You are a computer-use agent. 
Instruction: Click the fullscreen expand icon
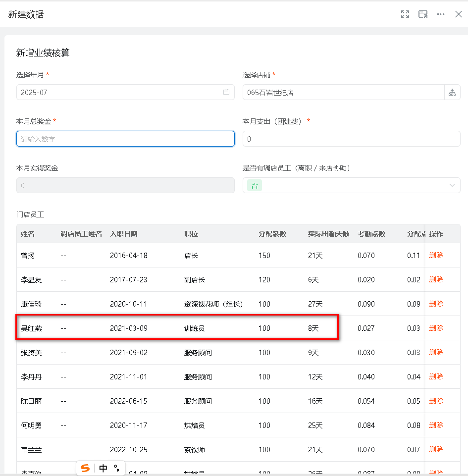pyautogui.click(x=405, y=14)
